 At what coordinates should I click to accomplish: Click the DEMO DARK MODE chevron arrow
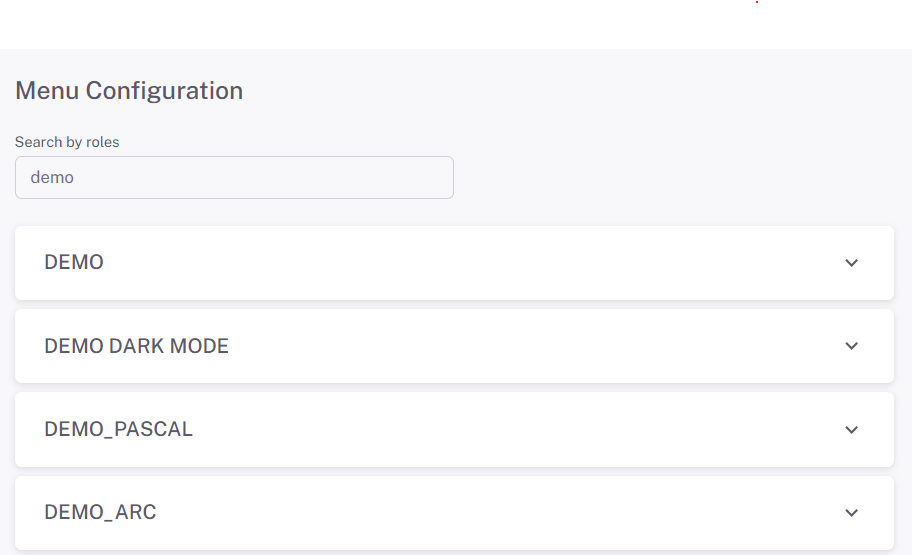[851, 346]
